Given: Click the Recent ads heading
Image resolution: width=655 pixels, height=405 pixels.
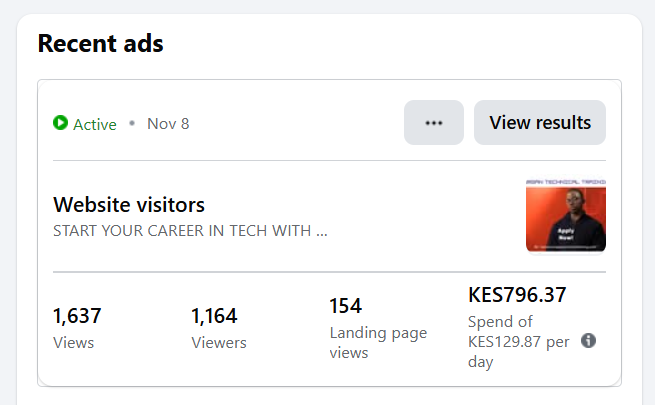Looking at the screenshot, I should [100, 44].
